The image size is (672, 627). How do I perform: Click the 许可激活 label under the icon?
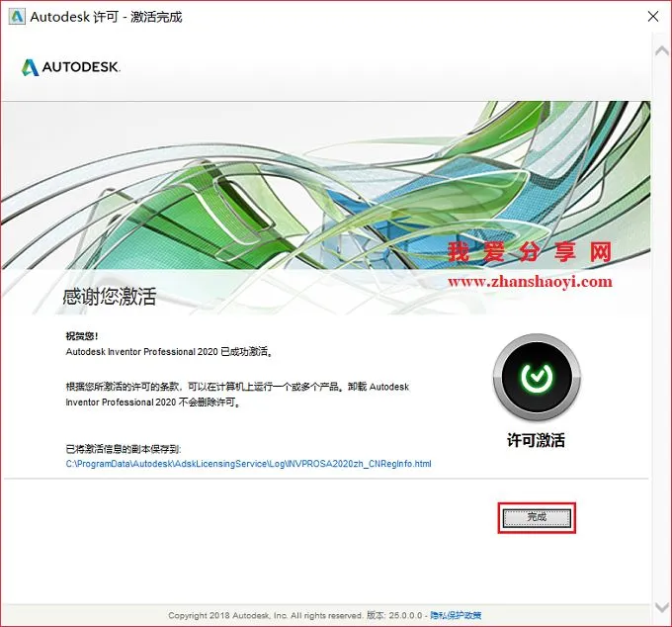point(537,440)
